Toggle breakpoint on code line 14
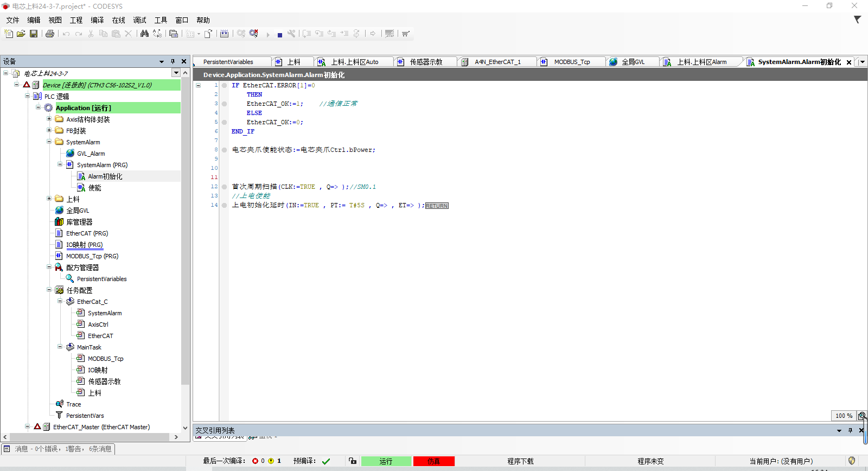The width and height of the screenshot is (868, 471). pyautogui.click(x=224, y=205)
